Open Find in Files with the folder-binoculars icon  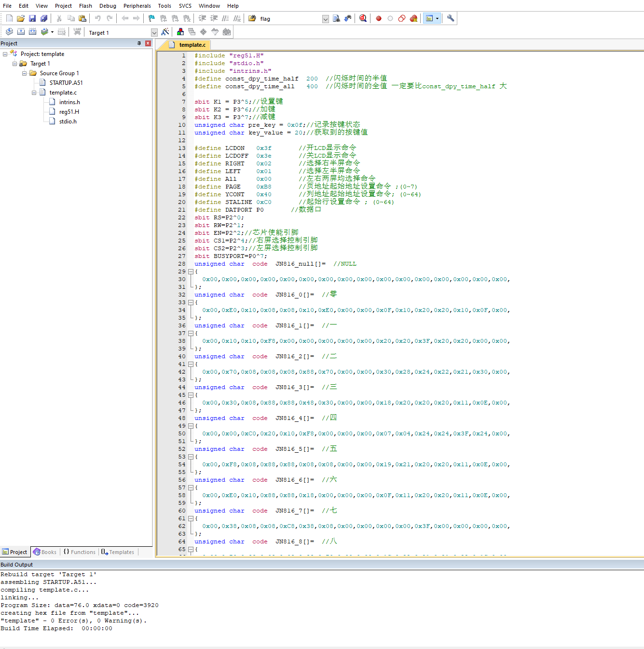(x=252, y=18)
